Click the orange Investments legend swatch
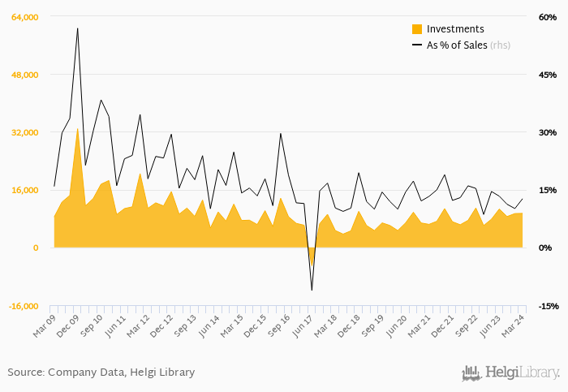The width and height of the screenshot is (568, 392). click(417, 29)
